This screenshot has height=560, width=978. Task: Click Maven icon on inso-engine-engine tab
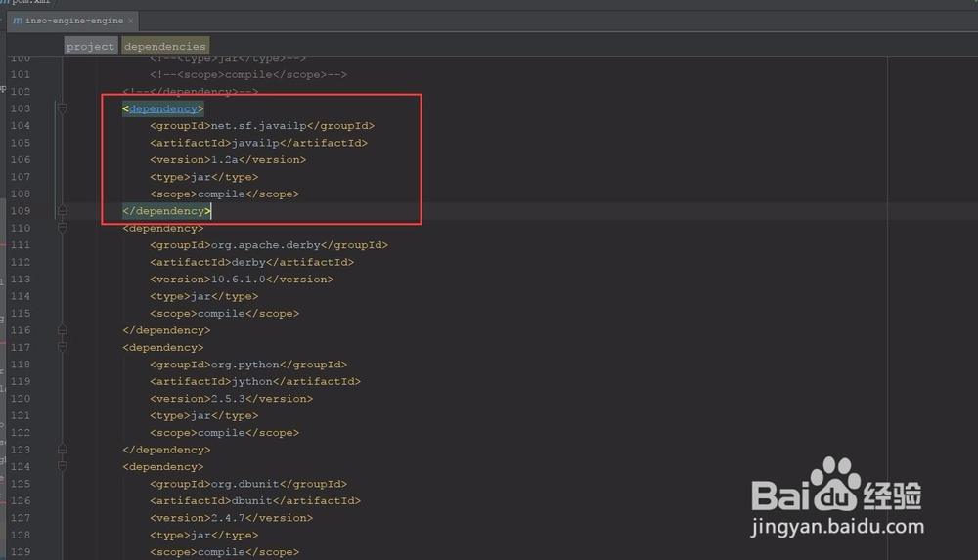pyautogui.click(x=18, y=21)
